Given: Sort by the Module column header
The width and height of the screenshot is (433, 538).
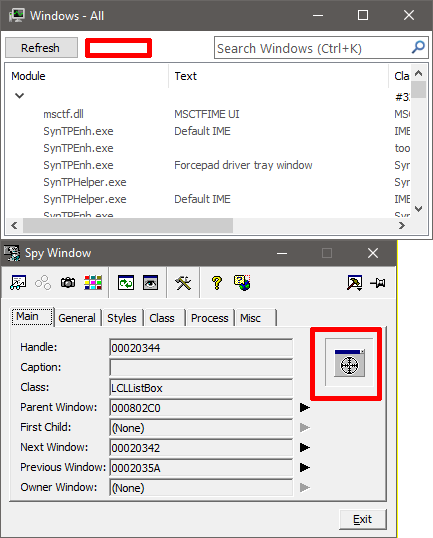Looking at the screenshot, I should click(x=28, y=76).
